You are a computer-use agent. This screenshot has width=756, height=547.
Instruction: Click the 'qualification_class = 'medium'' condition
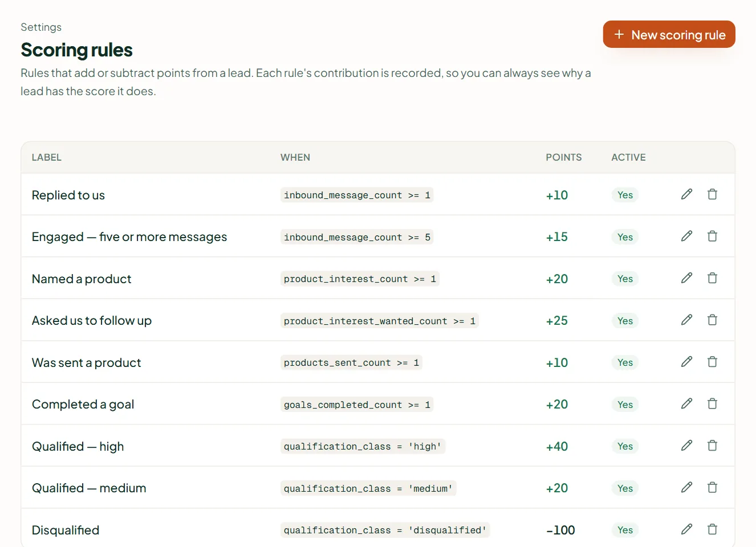click(368, 488)
